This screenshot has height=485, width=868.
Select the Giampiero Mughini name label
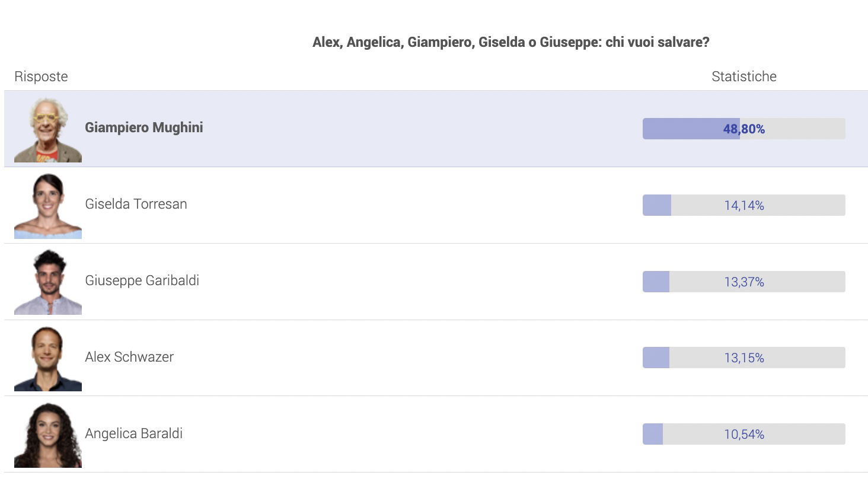[x=144, y=127]
